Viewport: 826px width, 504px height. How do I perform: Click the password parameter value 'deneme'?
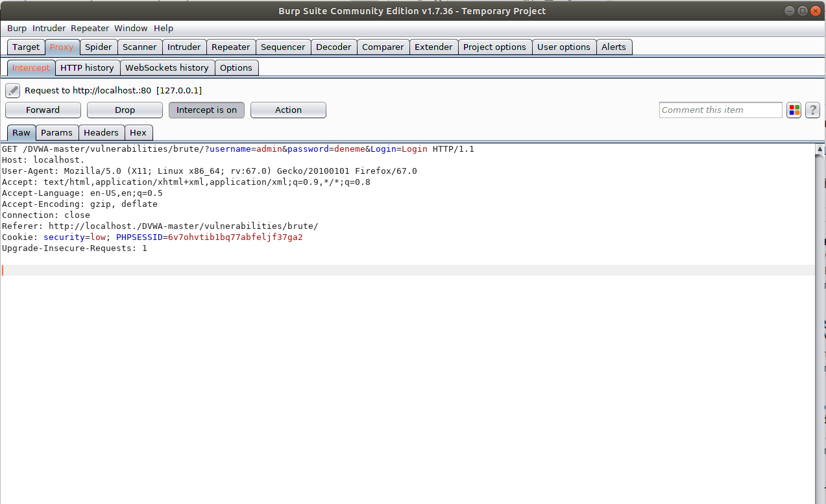point(350,149)
